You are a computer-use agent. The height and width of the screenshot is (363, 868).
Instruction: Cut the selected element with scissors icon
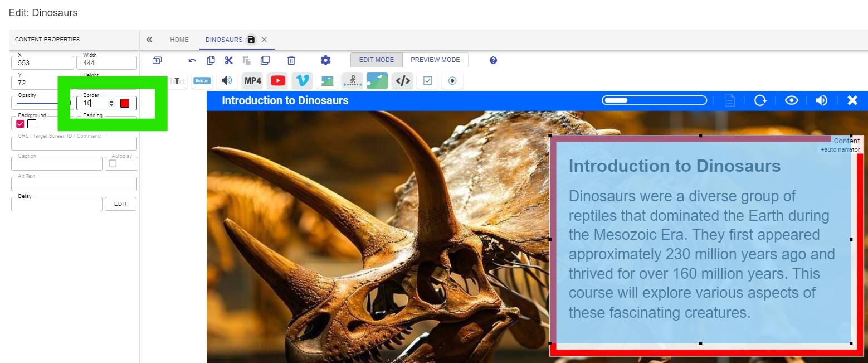pyautogui.click(x=228, y=60)
